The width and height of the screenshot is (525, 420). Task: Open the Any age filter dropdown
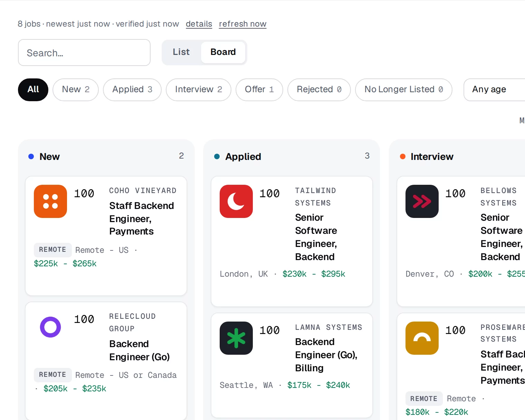point(494,89)
